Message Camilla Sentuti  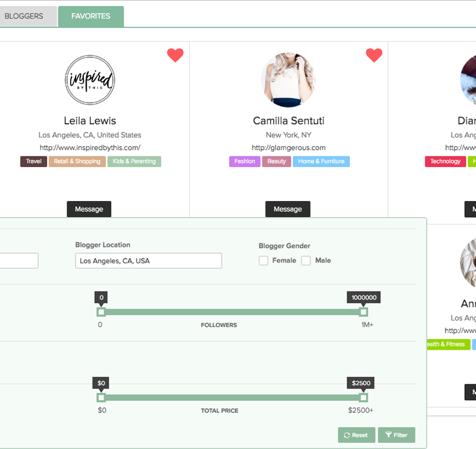(x=288, y=209)
